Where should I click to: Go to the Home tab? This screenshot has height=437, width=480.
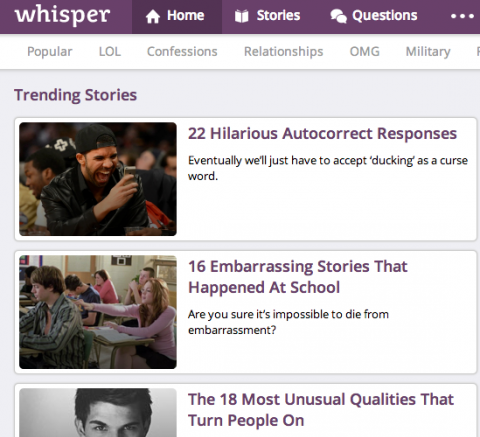(x=177, y=17)
